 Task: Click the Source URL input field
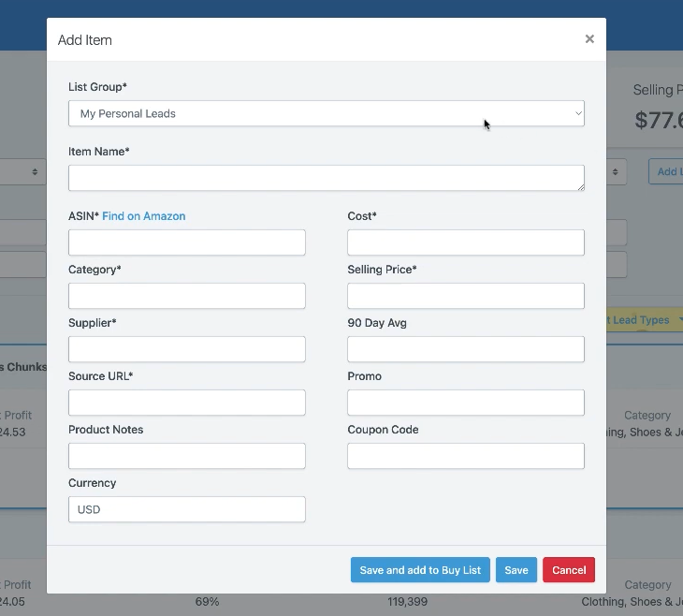[187, 403]
